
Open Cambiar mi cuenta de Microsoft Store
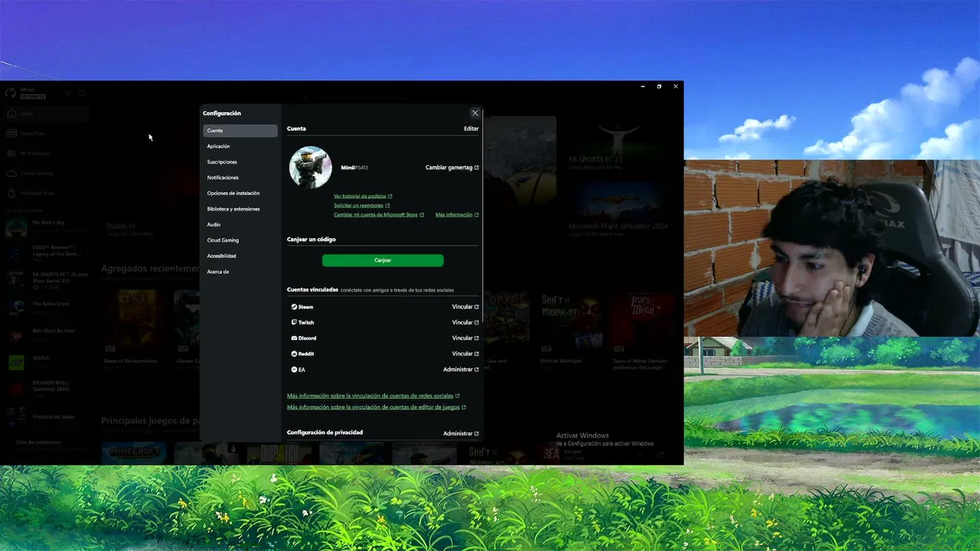click(379, 215)
